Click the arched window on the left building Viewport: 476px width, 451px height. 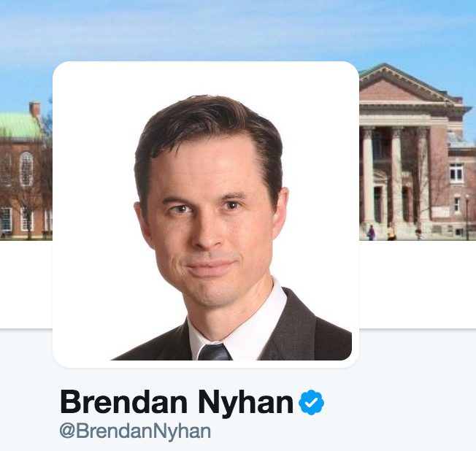[26, 169]
